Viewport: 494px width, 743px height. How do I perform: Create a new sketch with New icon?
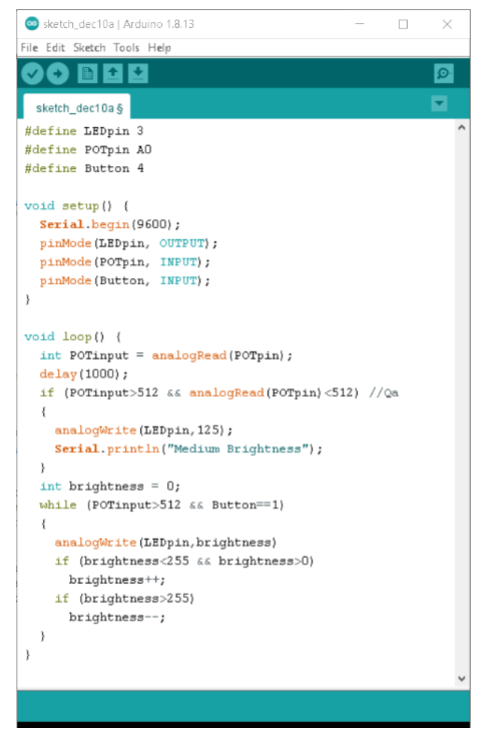(x=87, y=74)
